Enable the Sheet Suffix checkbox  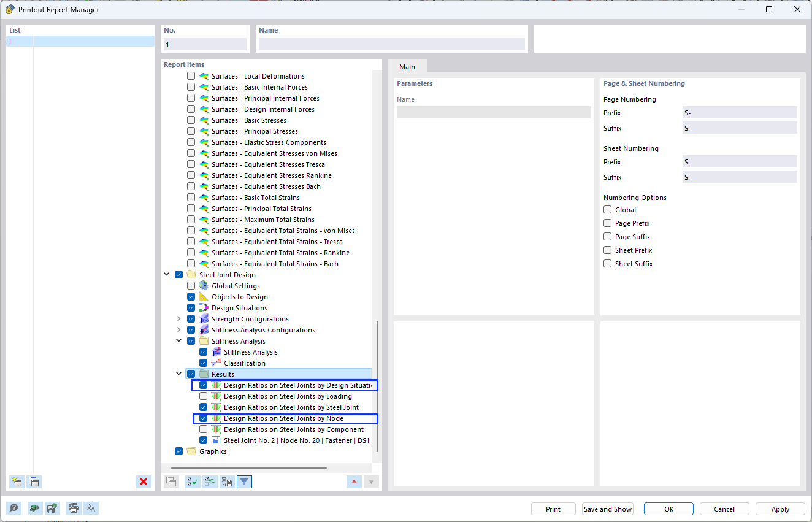click(608, 264)
